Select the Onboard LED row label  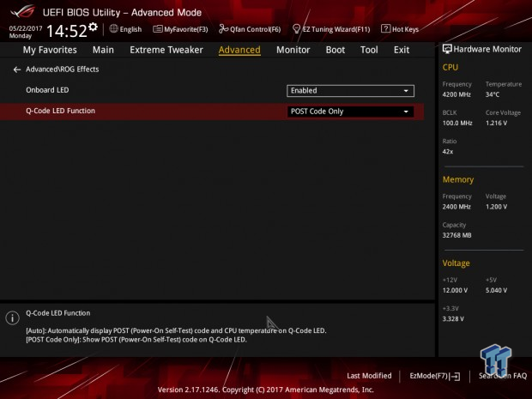[47, 90]
